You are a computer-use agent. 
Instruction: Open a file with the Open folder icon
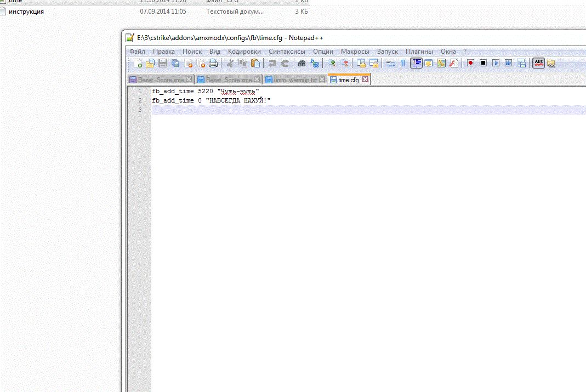150,63
